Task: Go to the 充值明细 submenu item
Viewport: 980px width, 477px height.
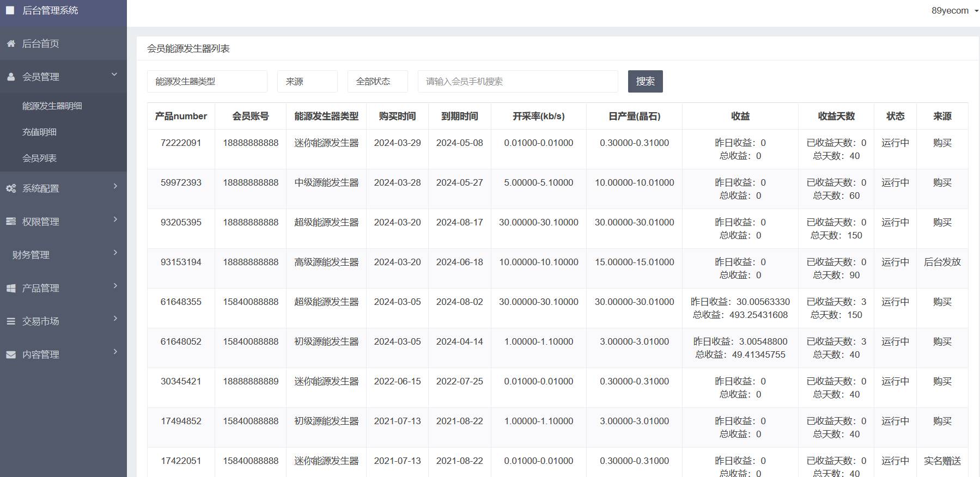Action: 40,132
